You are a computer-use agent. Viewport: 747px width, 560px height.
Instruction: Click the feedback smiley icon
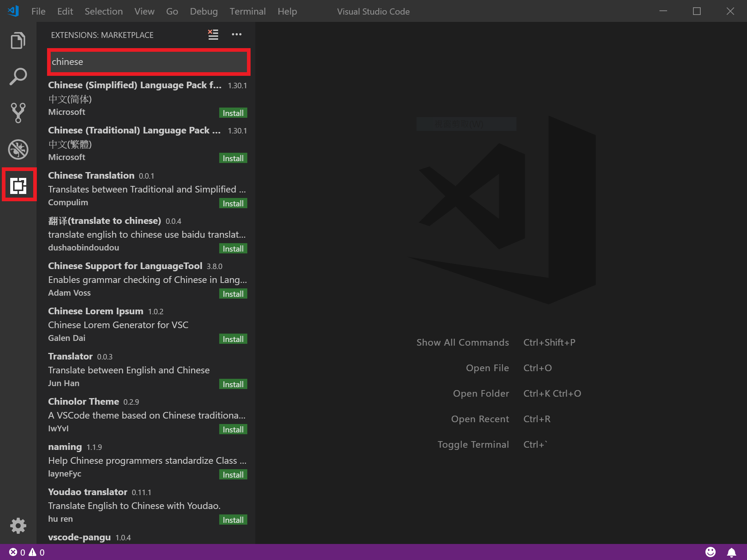coord(710,552)
